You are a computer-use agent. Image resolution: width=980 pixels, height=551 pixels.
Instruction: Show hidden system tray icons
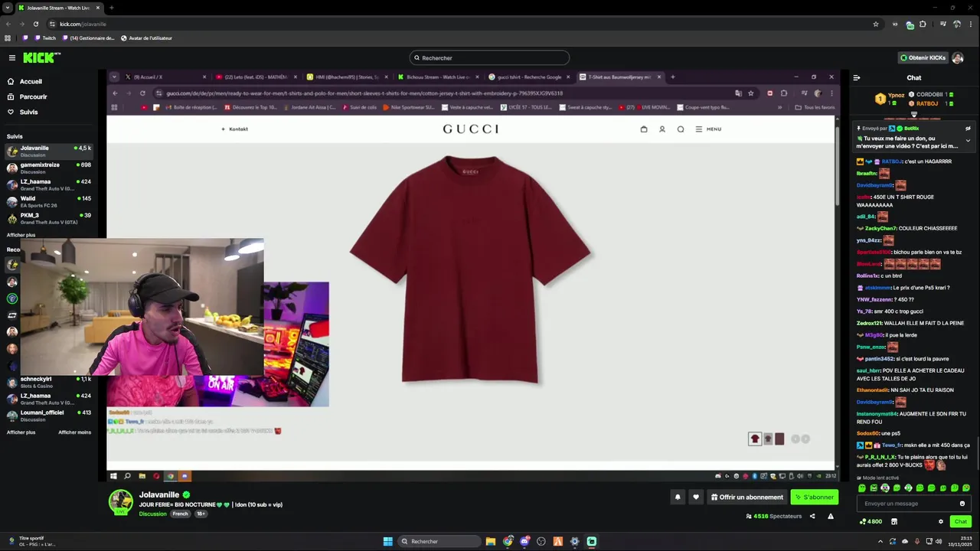[880, 541]
